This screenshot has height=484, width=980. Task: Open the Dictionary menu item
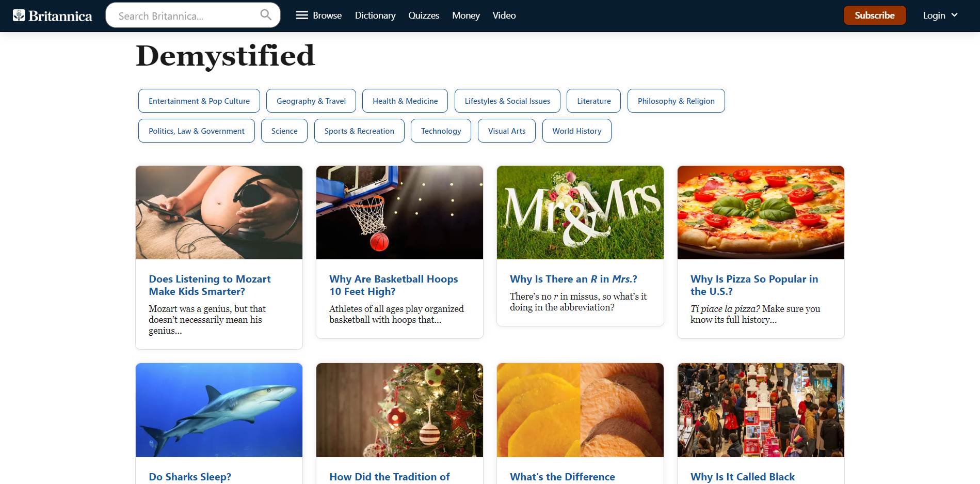point(375,15)
